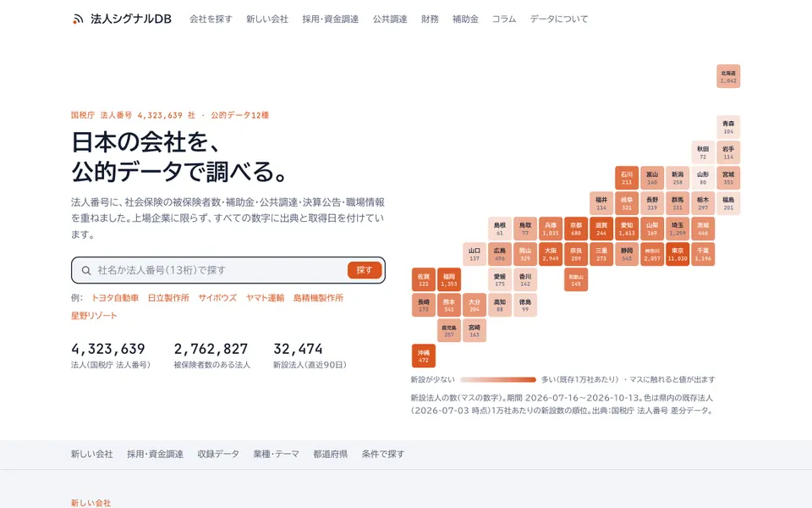The width and height of the screenshot is (812, 508).
Task: Select the 島精機製作所 example link
Action: (319, 298)
